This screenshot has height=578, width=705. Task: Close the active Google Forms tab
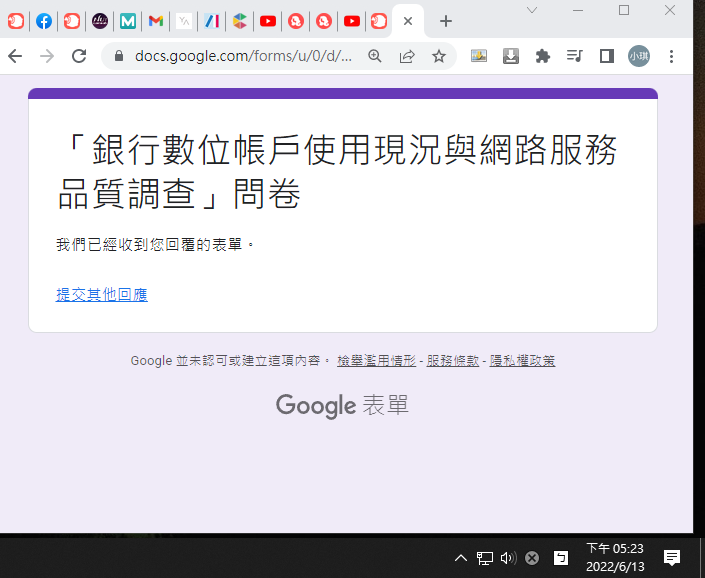pos(408,21)
